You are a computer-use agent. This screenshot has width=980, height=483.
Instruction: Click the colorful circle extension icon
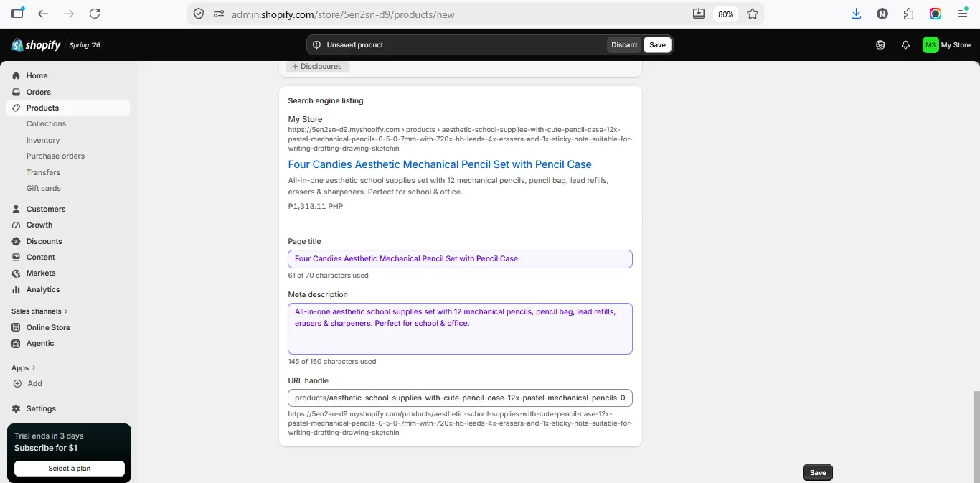(x=936, y=14)
